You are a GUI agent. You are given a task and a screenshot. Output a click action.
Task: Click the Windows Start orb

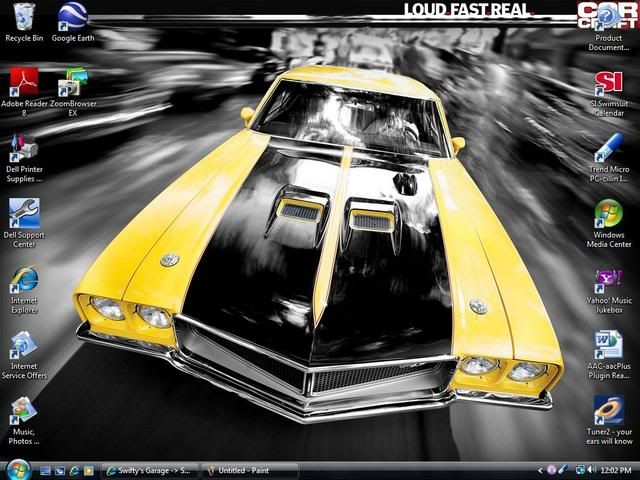click(17, 469)
